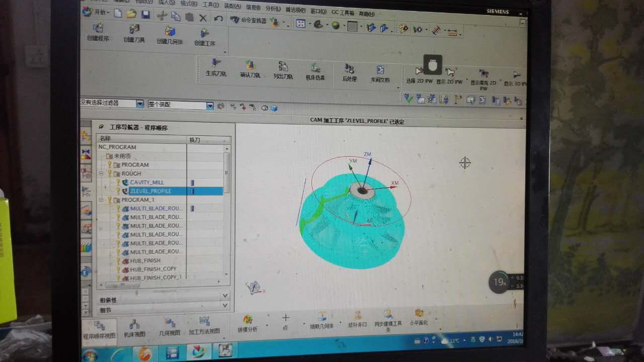Click the 名称 column header

141,138
